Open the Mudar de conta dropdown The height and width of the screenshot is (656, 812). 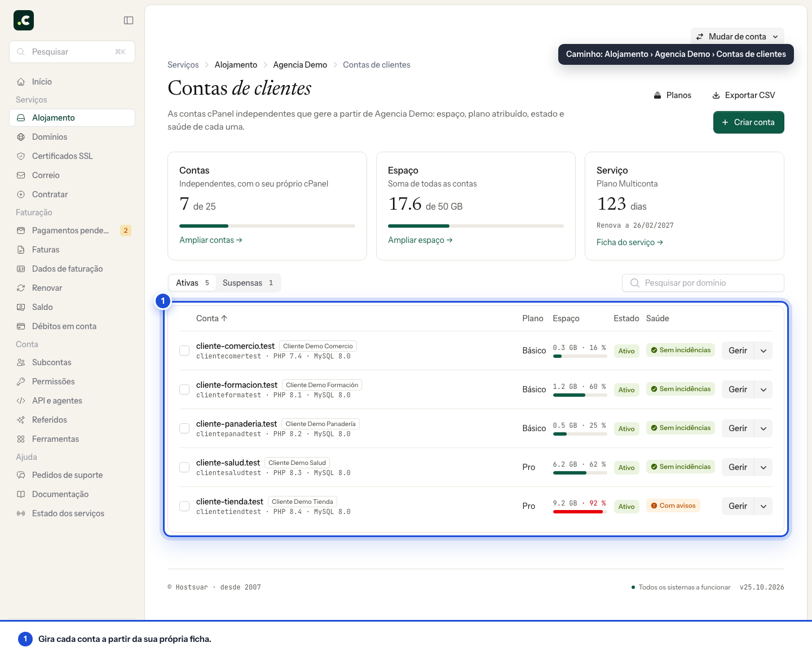click(738, 37)
